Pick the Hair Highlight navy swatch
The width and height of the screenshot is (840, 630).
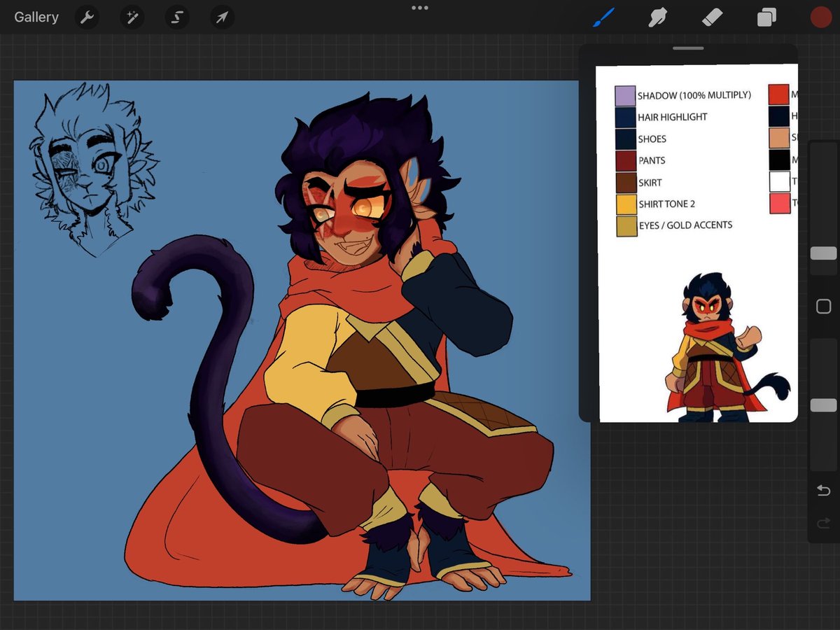(626, 117)
